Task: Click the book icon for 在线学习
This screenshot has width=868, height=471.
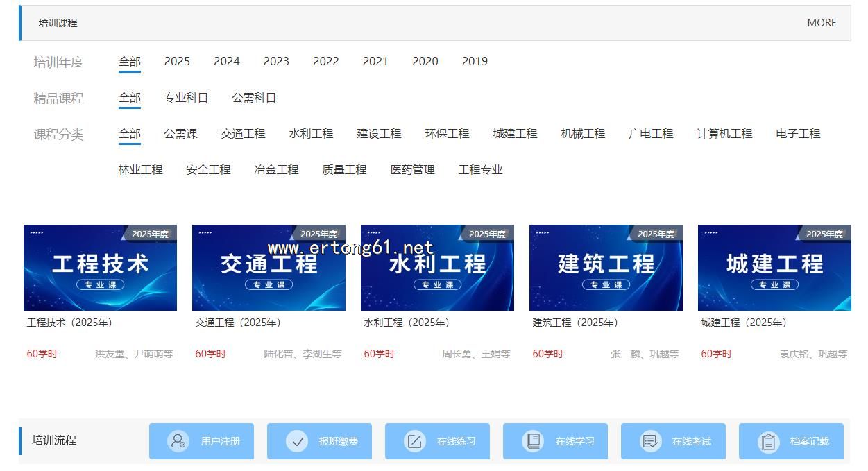Action: click(533, 441)
